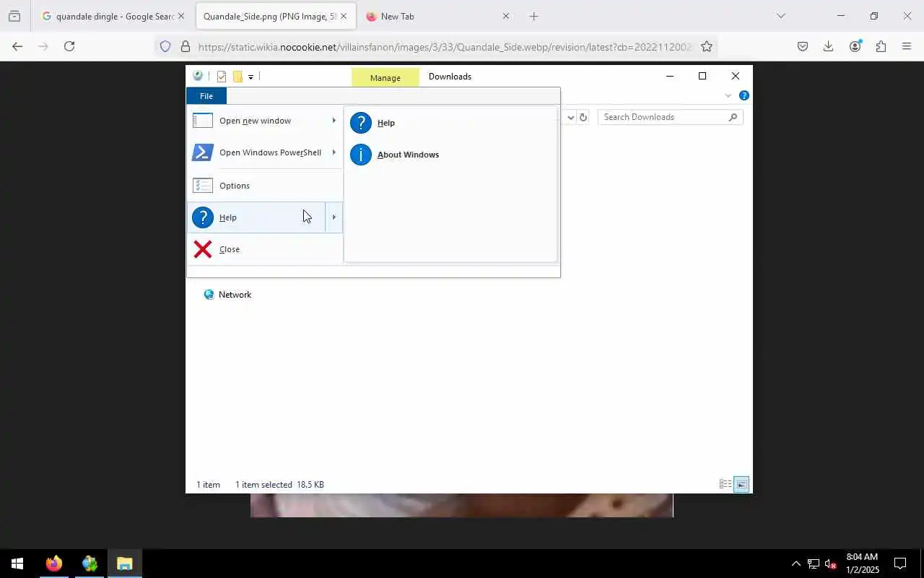Viewport: 924px width, 578px height.
Task: Click the network status tray icon
Action: pyautogui.click(x=814, y=564)
